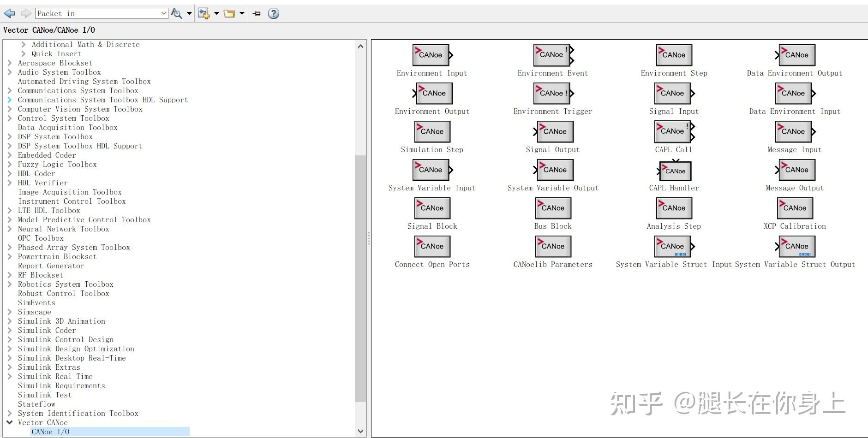
Task: Collapse the Vector CANoe tree node
Action: tap(10, 422)
